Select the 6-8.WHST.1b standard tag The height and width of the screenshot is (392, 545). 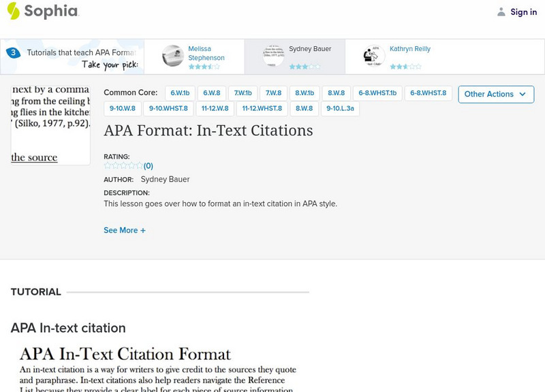tap(377, 93)
